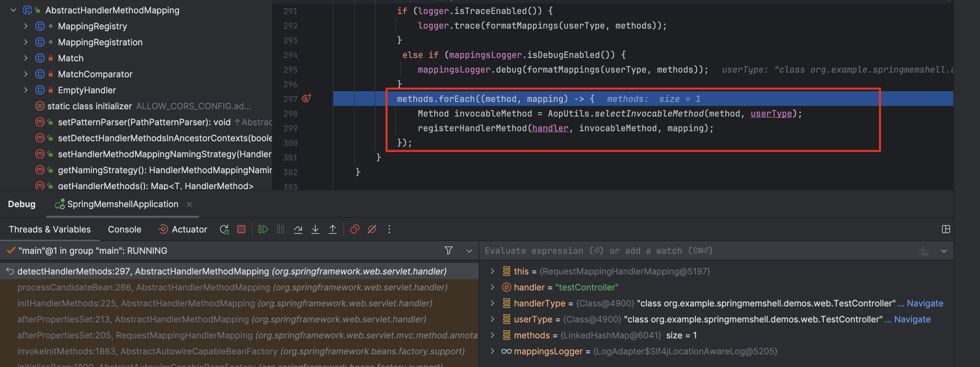
Task: Click the main thread running status row
Action: point(239,251)
